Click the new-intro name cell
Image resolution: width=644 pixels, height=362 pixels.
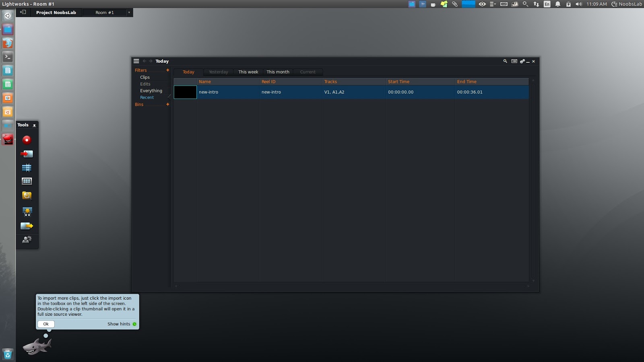228,92
